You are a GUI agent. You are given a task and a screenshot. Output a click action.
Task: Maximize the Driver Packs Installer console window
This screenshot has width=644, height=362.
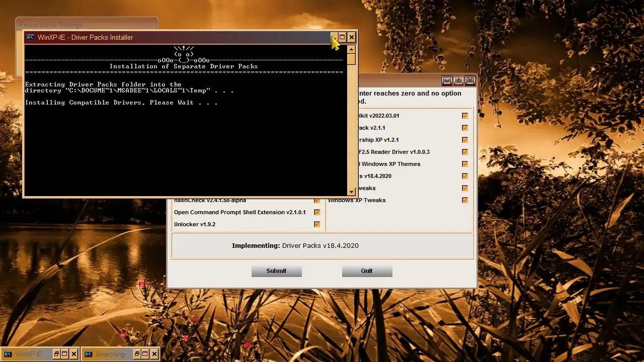[342, 37]
